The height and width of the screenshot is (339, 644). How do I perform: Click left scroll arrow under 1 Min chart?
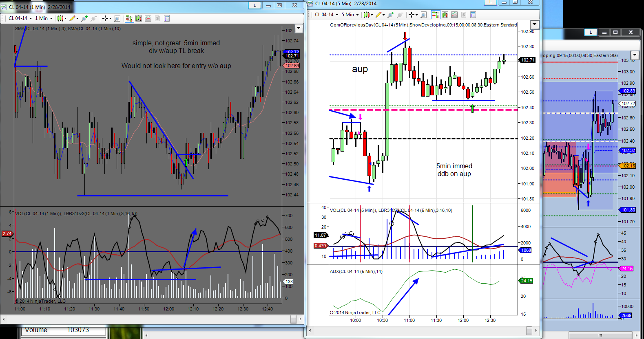point(4,319)
